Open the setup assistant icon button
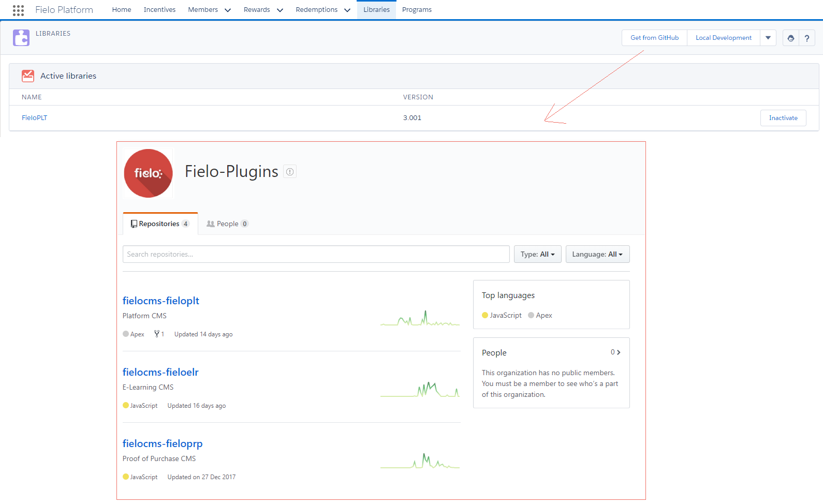823x504 pixels. click(790, 38)
